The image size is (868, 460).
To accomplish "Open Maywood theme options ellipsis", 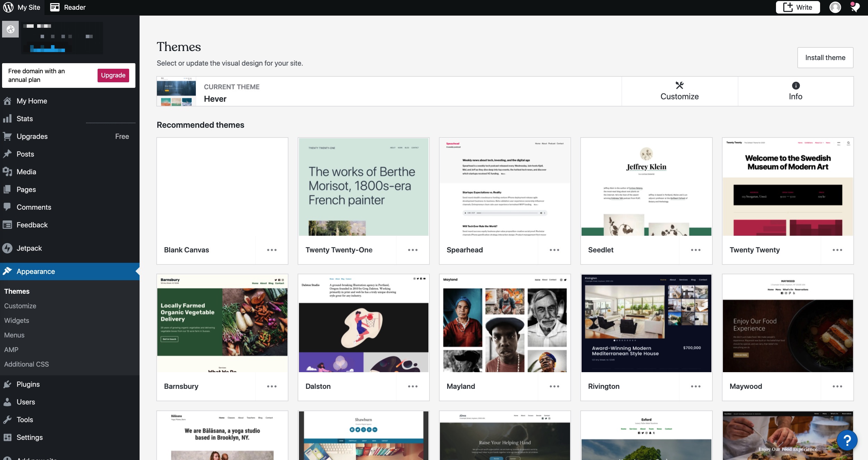I will 837,386.
